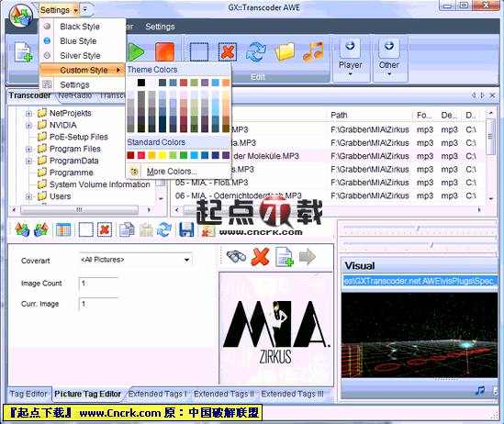Screen dimensions: 504x424
Task: Switch to the Tag Editor tab
Action: [28, 394]
